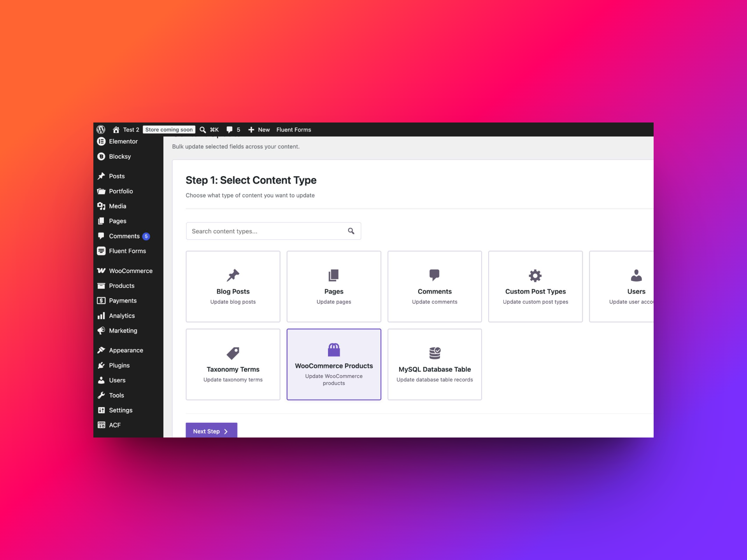Click the magnifier icon in search field
747x560 pixels.
click(351, 231)
